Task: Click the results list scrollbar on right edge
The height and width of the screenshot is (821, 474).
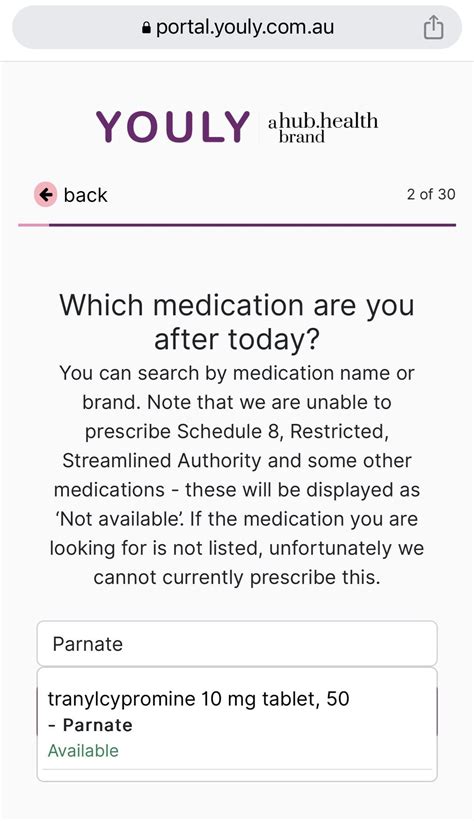Action: [x=436, y=712]
